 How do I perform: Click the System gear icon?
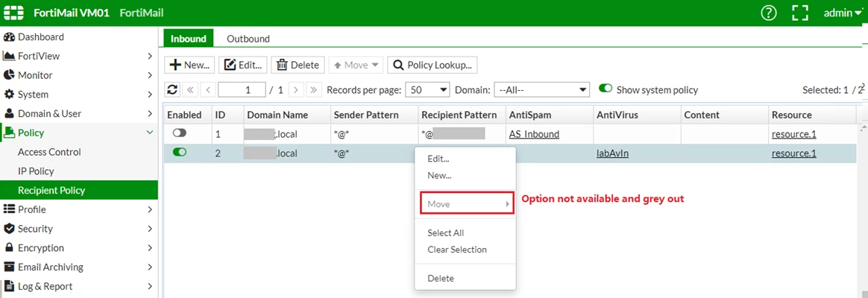point(9,95)
